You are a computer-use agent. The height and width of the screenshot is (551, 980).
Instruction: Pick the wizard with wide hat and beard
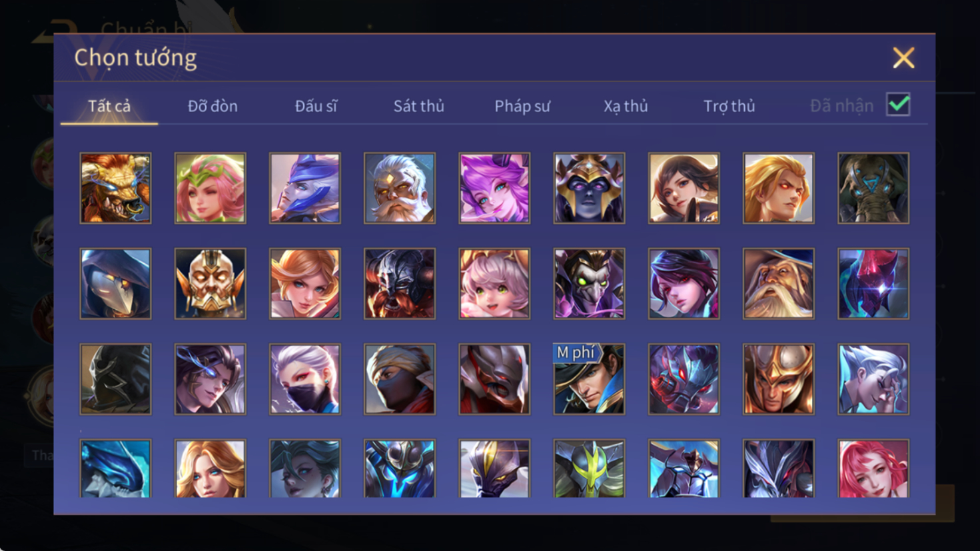click(778, 284)
